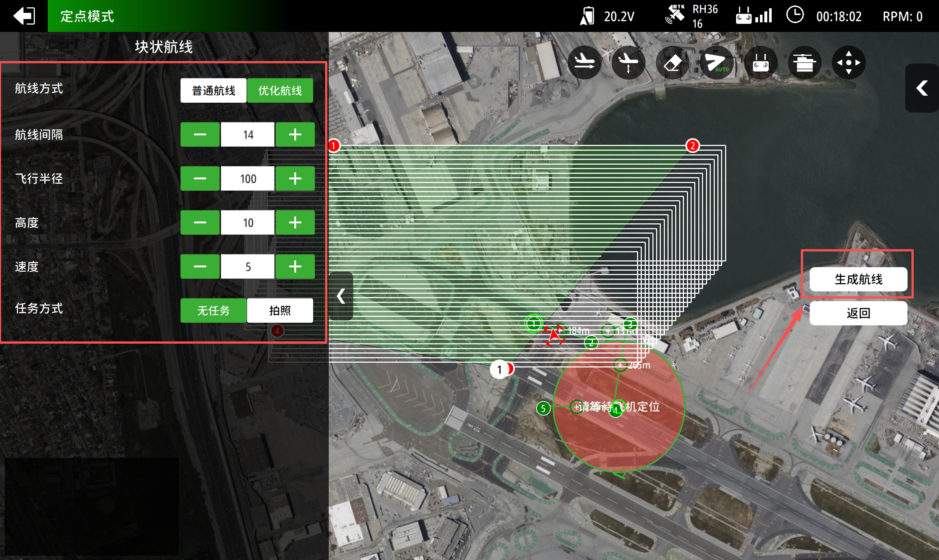Open the spray tank payload icon

[805, 62]
